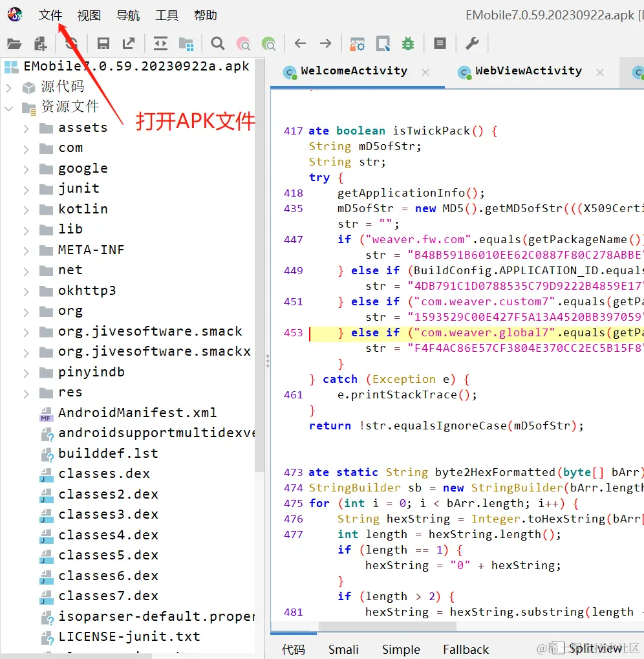Select LICENSE-junit.txt file
644x659 pixels.
129,637
